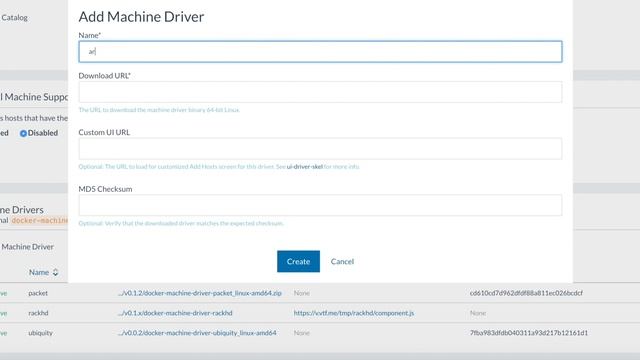Open the packet driver download link
This screenshot has width=640, height=360.
click(x=200, y=293)
